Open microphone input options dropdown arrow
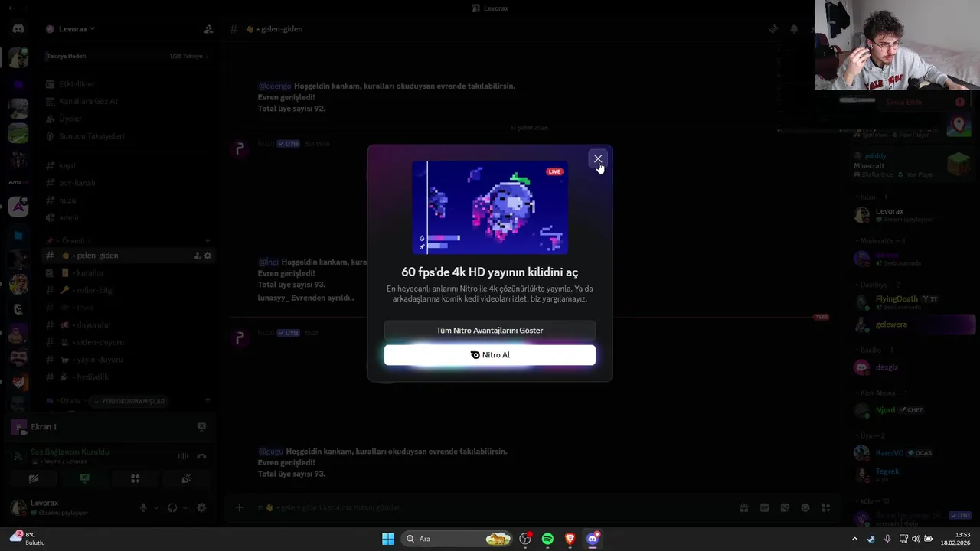Screen dimensions: 980x551 point(156,507)
